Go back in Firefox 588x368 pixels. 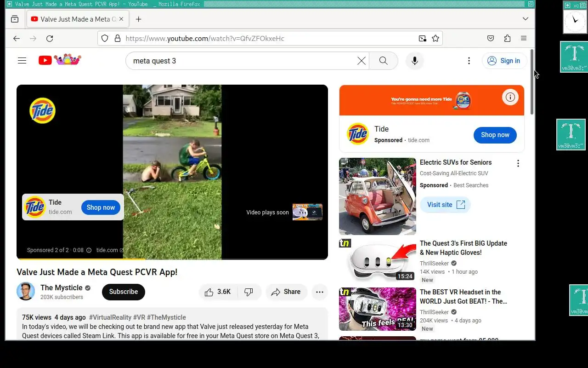pyautogui.click(x=17, y=39)
